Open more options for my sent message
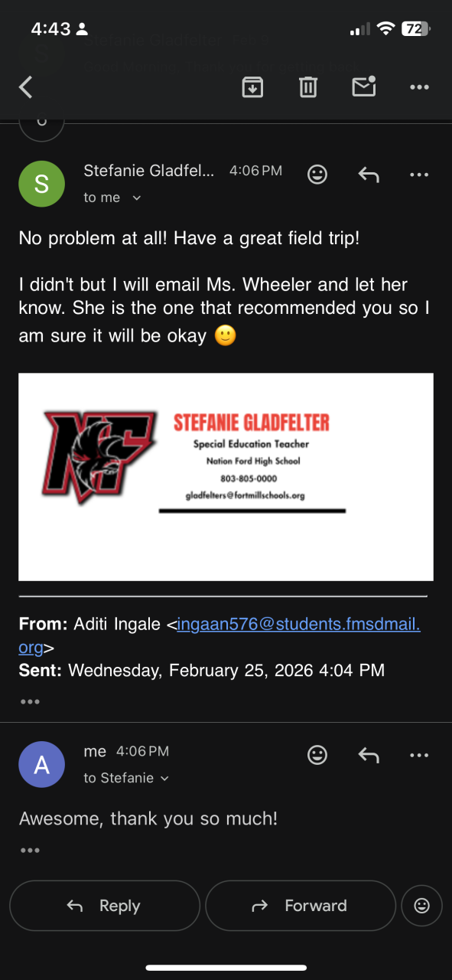452x980 pixels. pos(419,756)
